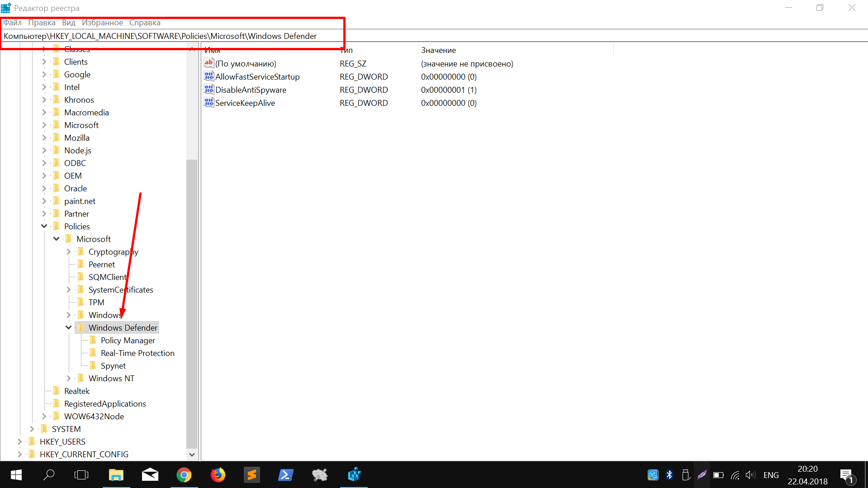This screenshot has height=488, width=868.
Task: Select the RegisteredApplications key
Action: tap(105, 403)
